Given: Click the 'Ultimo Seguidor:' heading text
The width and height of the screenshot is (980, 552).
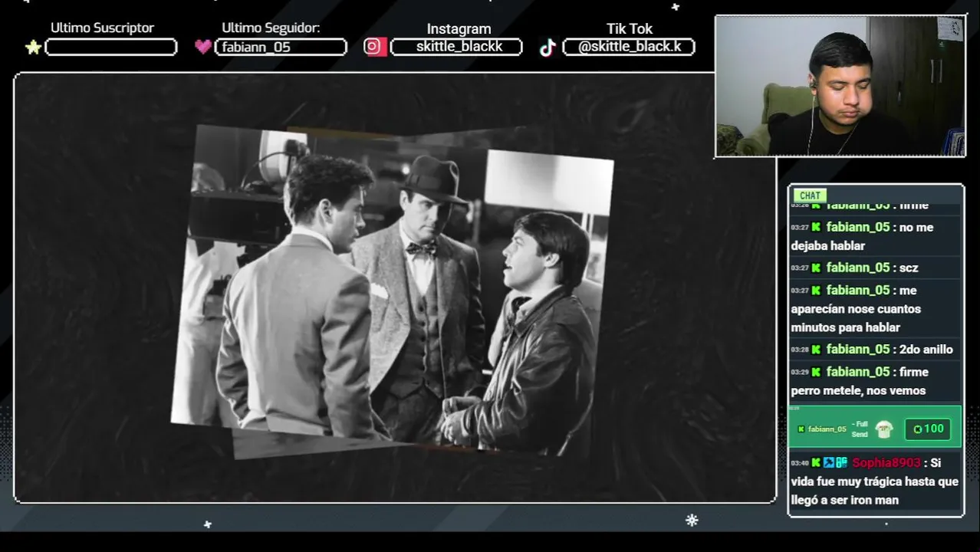Looking at the screenshot, I should [271, 28].
